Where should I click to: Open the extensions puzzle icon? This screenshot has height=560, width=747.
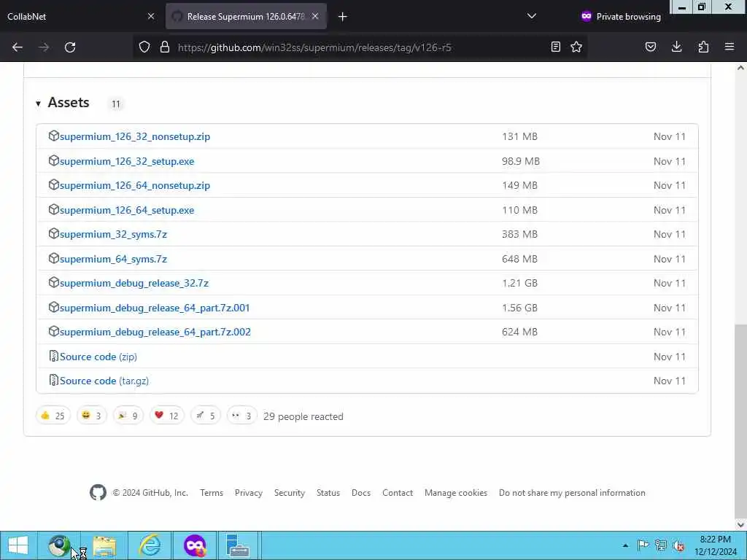[x=703, y=47]
